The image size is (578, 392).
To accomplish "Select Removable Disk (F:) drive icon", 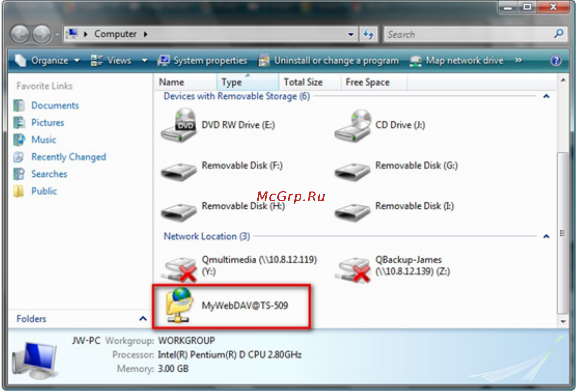I will coord(179,171).
